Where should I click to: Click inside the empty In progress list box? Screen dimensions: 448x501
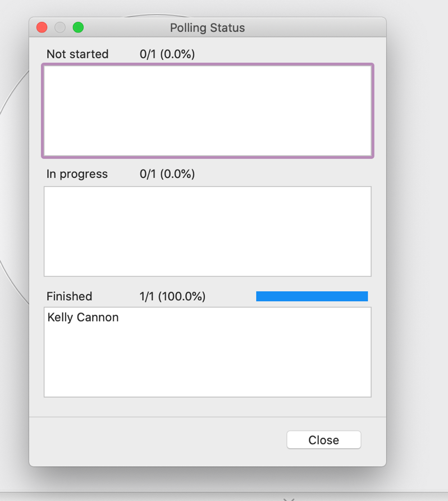207,231
